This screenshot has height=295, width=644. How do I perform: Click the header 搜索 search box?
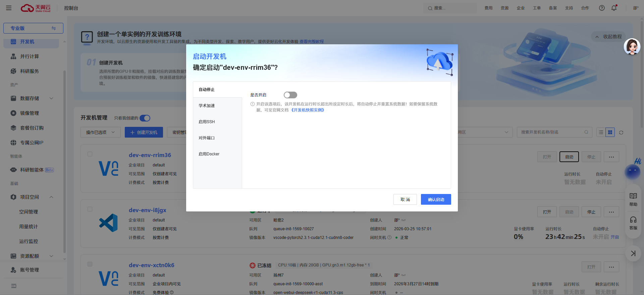(x=450, y=8)
